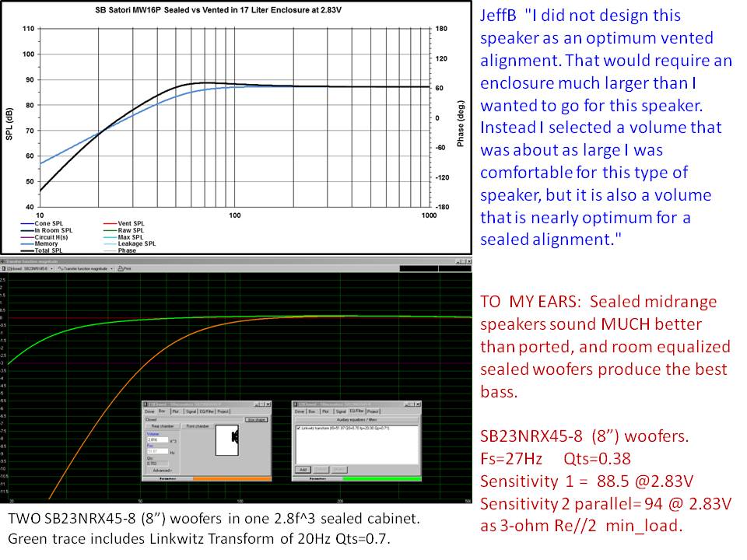Click the Add button in the EQ/Filter window
747x560 pixels.
[x=303, y=470]
